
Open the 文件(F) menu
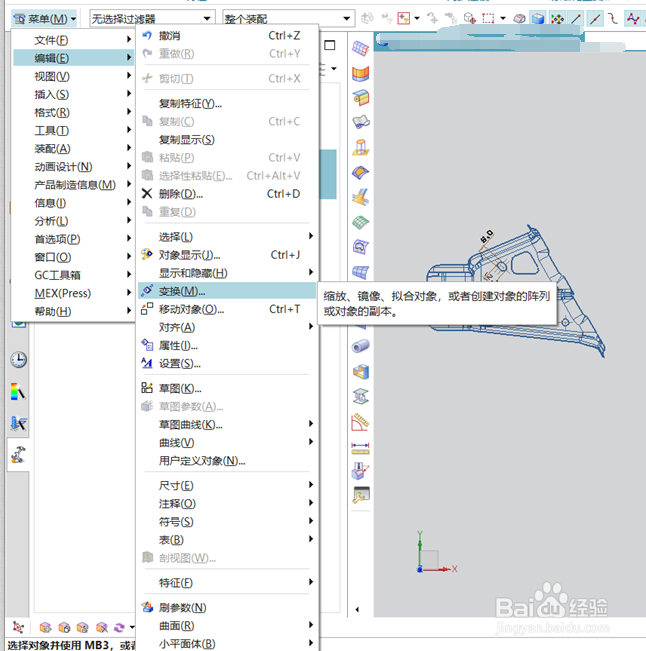click(73, 40)
